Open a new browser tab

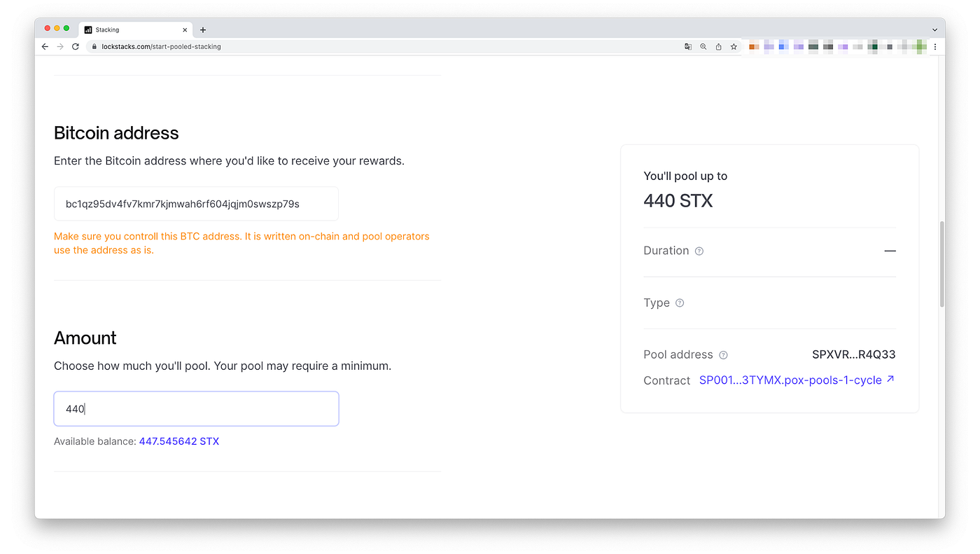(203, 30)
